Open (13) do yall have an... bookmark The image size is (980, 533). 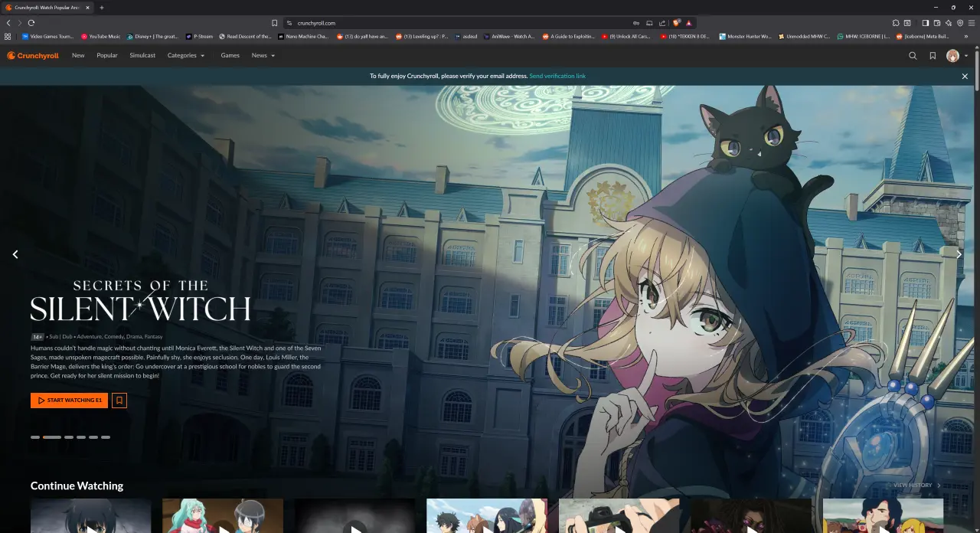coord(363,36)
